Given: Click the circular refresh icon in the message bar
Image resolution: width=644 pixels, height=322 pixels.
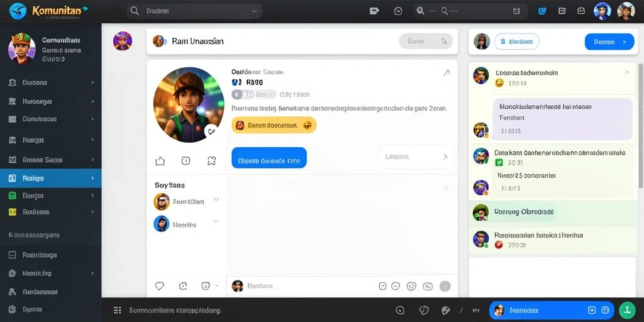Looking at the screenshot, I should (411, 286).
